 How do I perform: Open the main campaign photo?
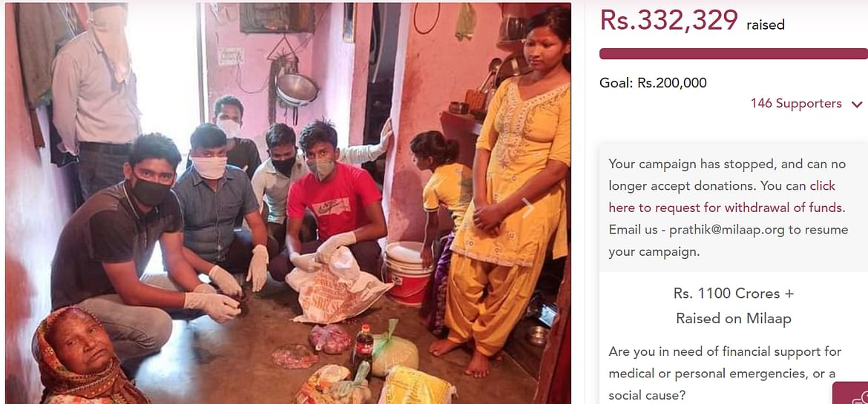[x=288, y=203]
